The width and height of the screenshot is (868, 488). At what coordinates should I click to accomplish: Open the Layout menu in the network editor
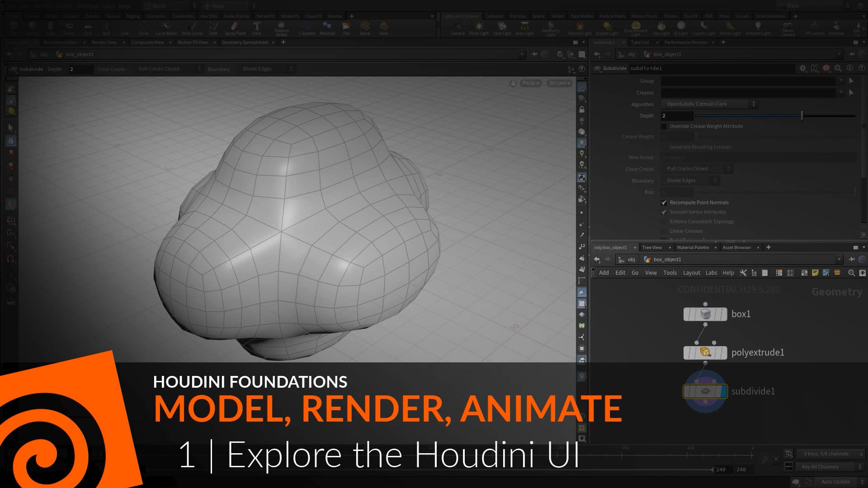tap(692, 272)
